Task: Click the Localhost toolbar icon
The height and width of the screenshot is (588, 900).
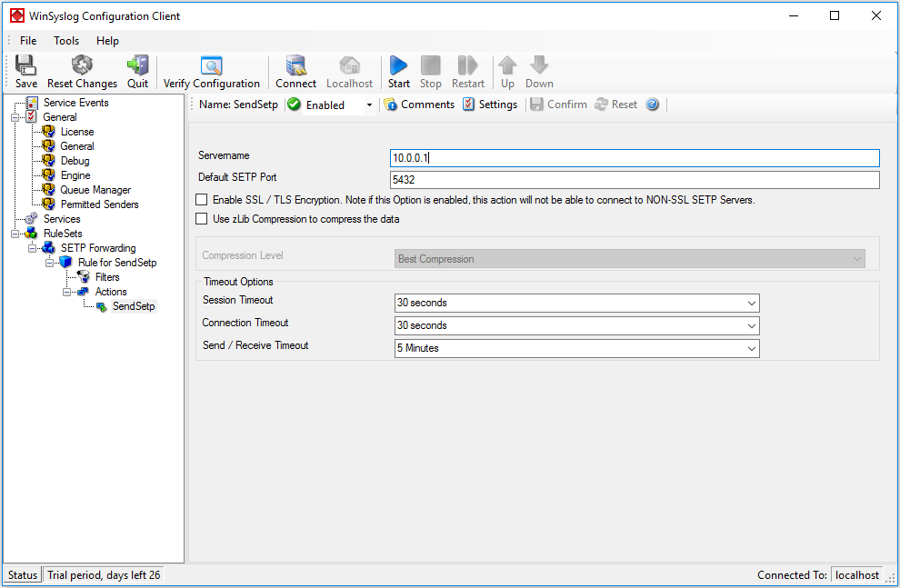Action: [350, 73]
